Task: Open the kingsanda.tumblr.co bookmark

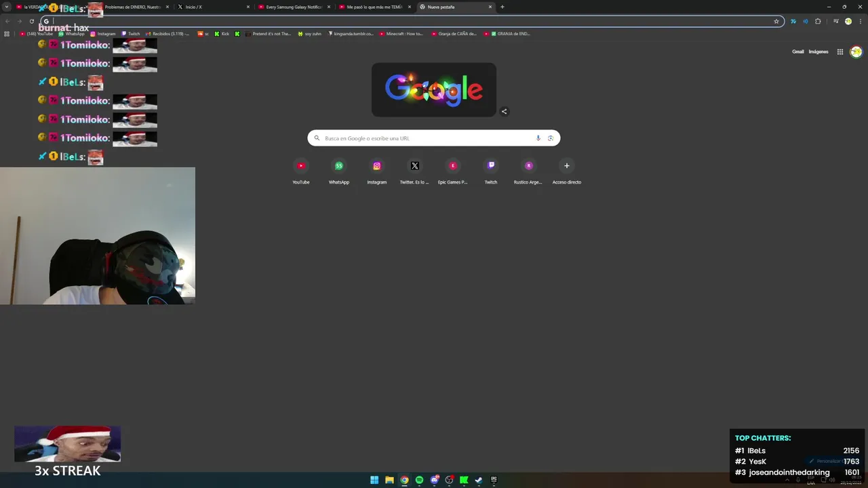Action: [351, 33]
